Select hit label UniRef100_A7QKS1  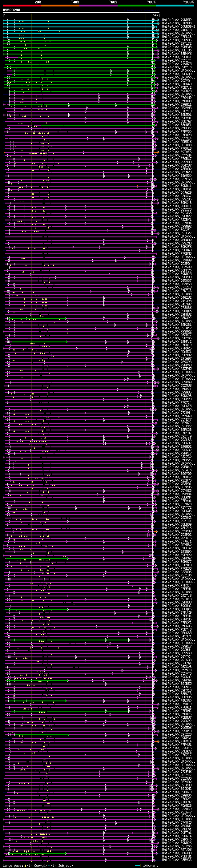point(177,189)
